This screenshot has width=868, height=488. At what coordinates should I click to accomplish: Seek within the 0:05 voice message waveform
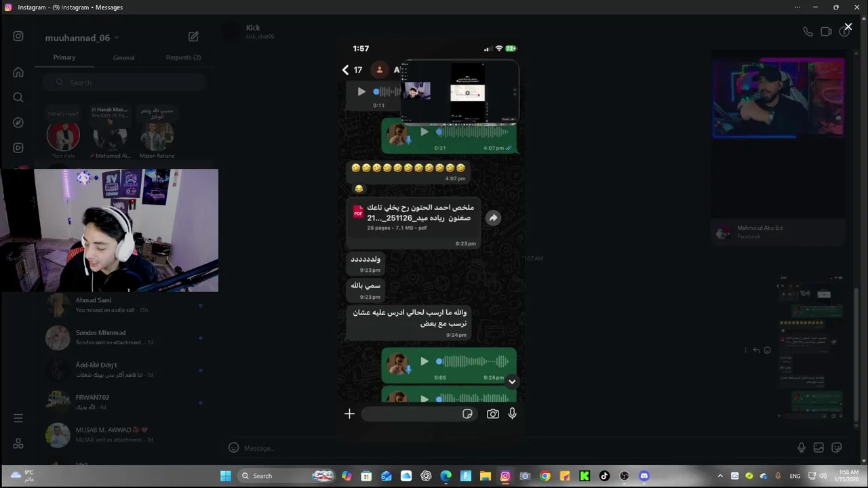(472, 361)
